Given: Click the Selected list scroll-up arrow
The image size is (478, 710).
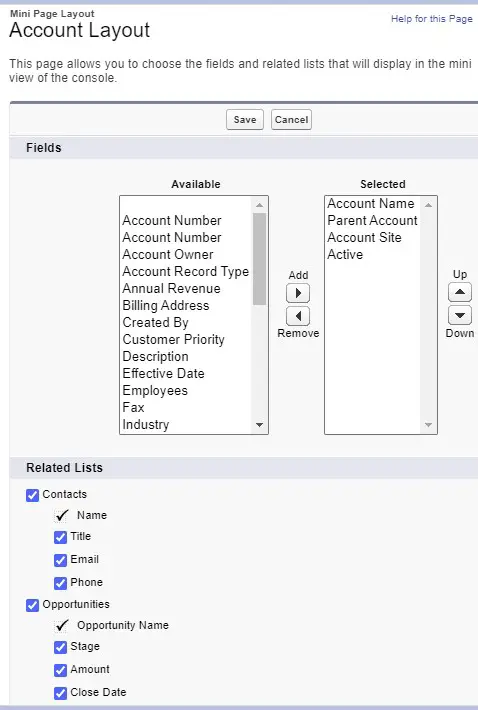Looking at the screenshot, I should point(428,205).
